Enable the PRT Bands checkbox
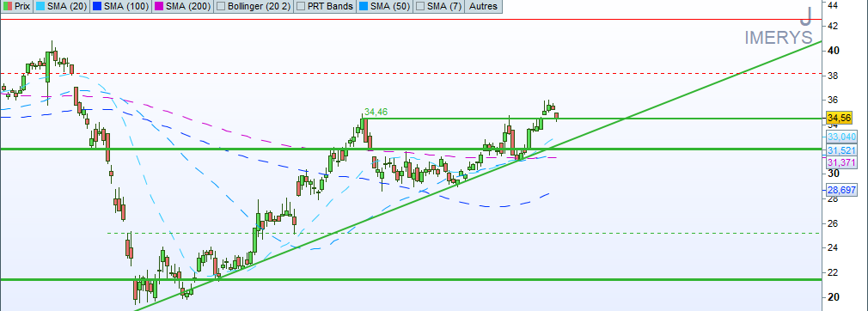 302,7
